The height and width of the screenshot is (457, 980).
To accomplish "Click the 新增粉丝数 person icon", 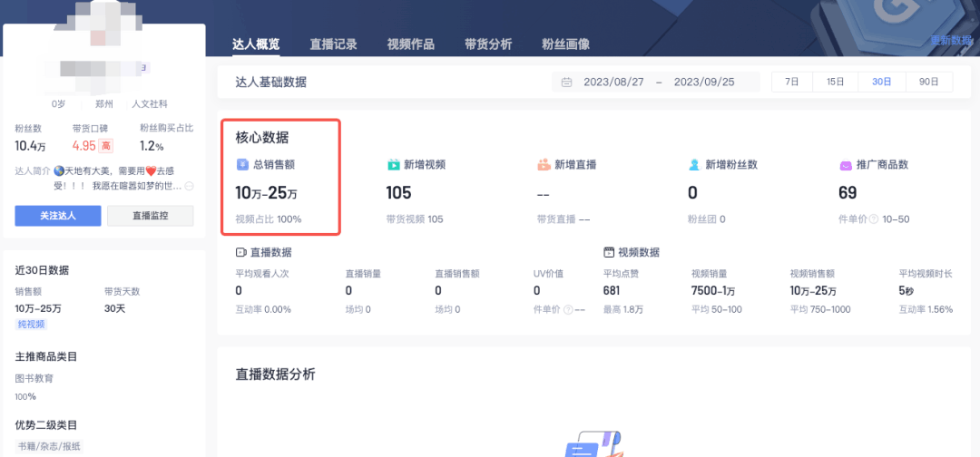I will 694,165.
